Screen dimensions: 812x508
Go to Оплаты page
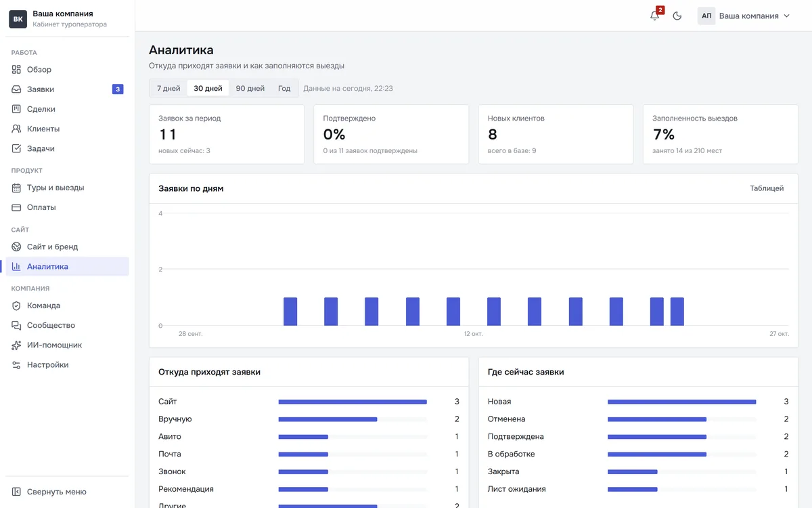point(67,207)
